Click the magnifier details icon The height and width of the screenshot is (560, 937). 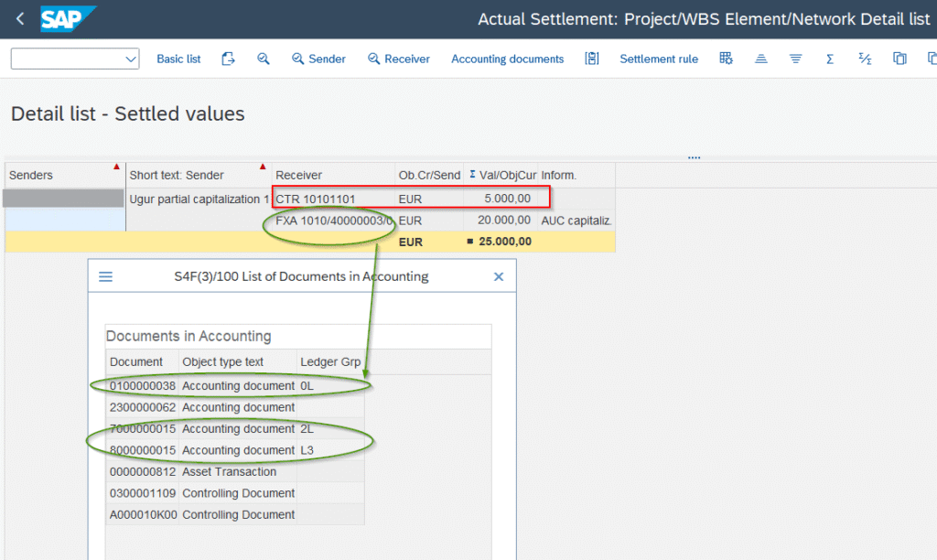264,59
